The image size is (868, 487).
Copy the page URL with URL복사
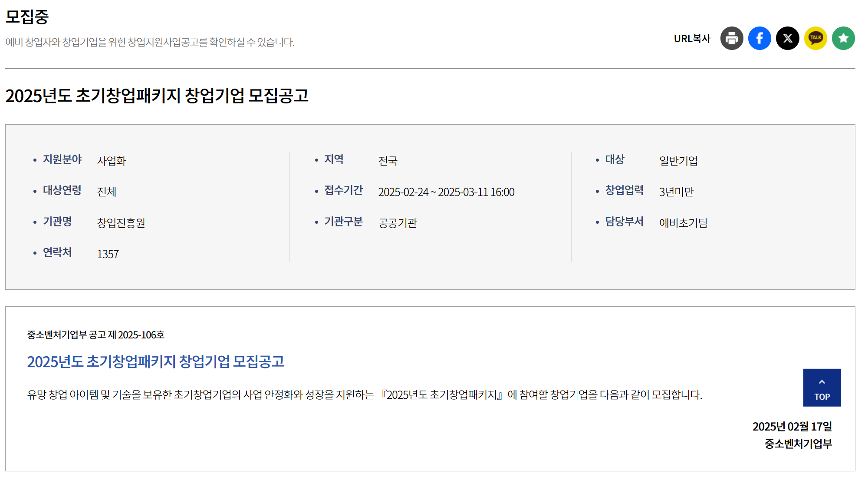point(692,39)
